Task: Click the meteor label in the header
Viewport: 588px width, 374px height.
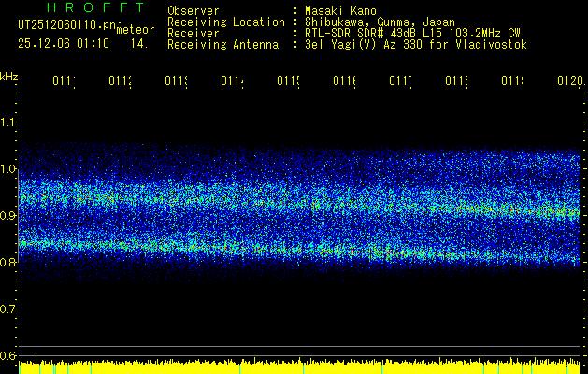Action: (136, 31)
